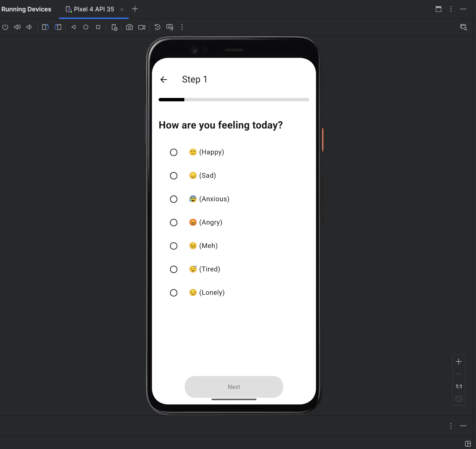Viewport: 476px width, 449px height.
Task: Open the Running Devices panel options menu
Action: coord(451,9)
